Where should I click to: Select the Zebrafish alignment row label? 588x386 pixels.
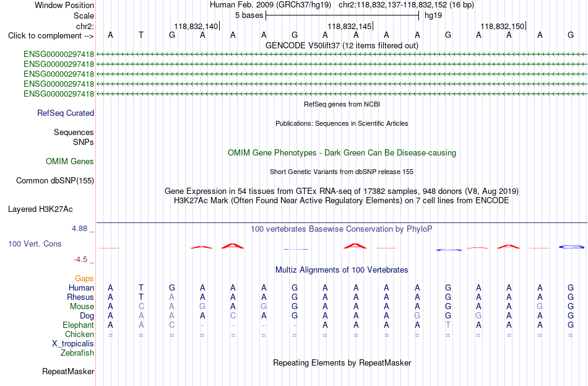77,353
